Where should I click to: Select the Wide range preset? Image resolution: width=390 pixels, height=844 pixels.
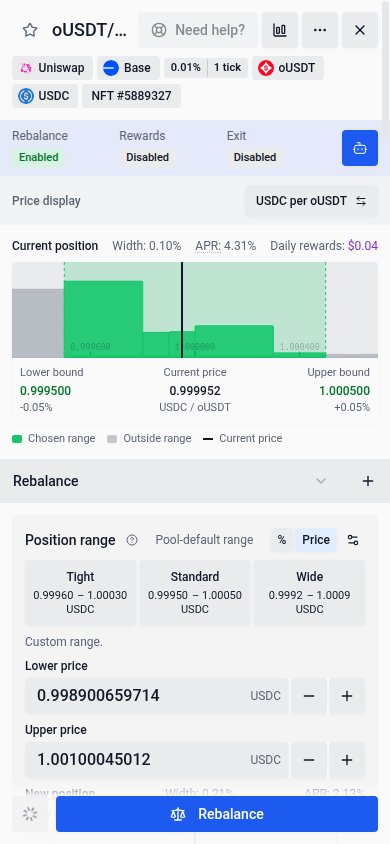(x=309, y=593)
